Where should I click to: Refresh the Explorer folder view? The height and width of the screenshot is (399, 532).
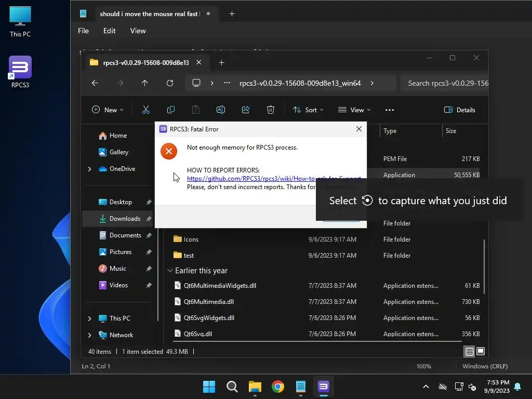(170, 83)
